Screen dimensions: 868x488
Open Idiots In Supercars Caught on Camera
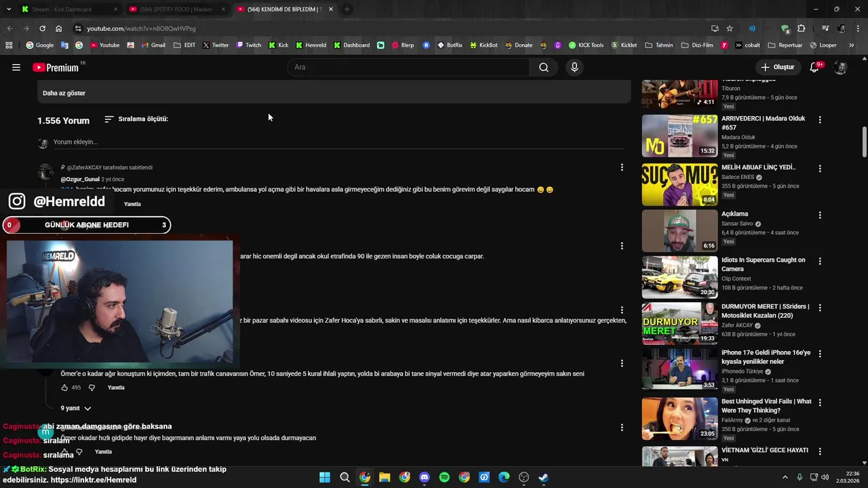(763, 264)
